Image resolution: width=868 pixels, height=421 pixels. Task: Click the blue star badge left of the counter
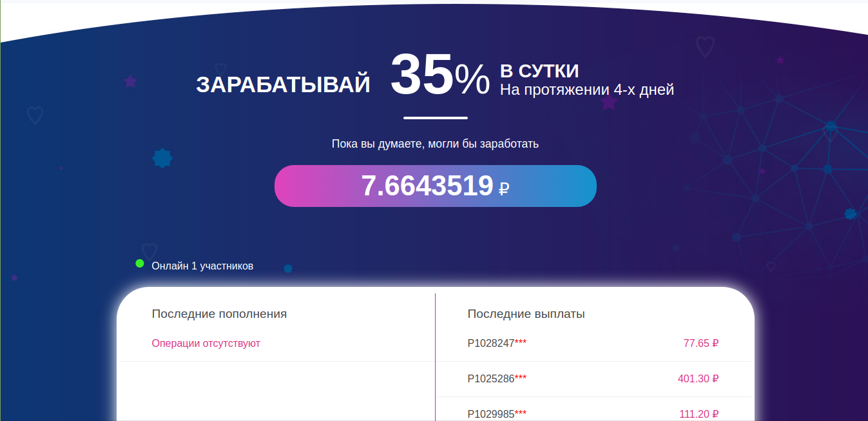pos(162,158)
